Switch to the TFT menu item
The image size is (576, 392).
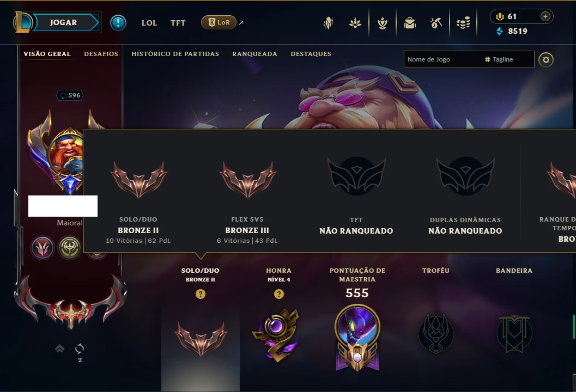(178, 23)
